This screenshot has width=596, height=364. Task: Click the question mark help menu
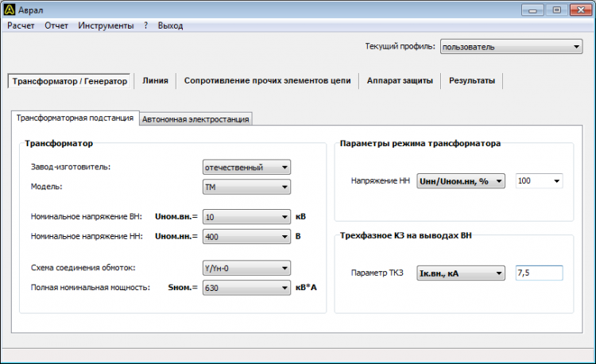(x=146, y=25)
